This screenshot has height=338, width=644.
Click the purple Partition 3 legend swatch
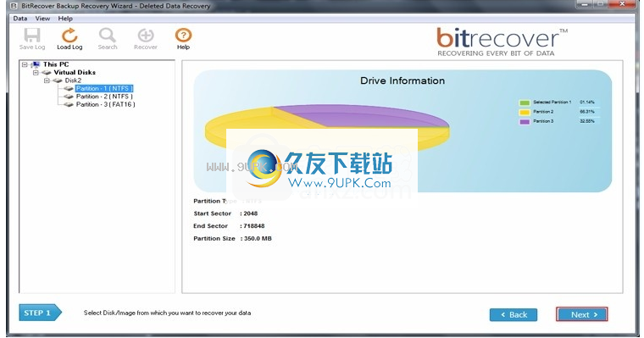[x=525, y=122]
